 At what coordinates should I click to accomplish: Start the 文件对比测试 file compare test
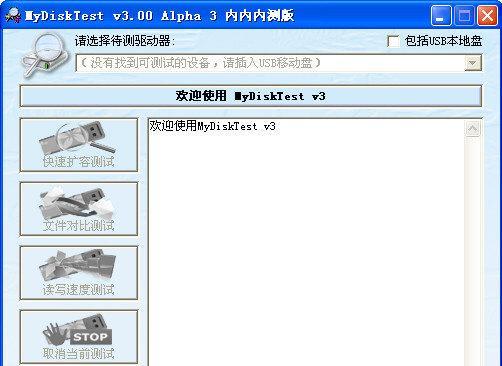tap(79, 209)
